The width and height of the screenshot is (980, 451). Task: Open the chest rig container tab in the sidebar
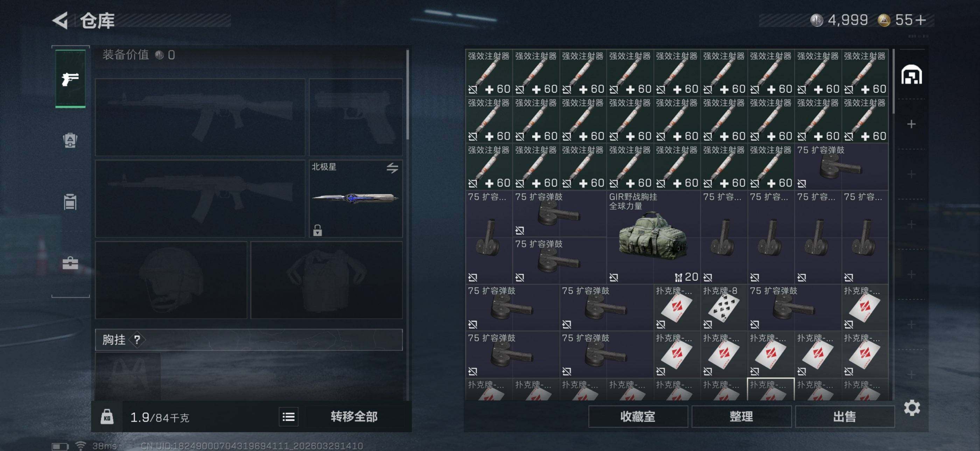[x=70, y=202]
